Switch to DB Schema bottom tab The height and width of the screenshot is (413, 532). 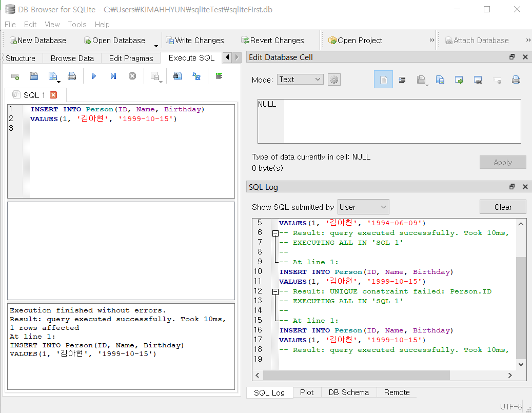click(348, 392)
